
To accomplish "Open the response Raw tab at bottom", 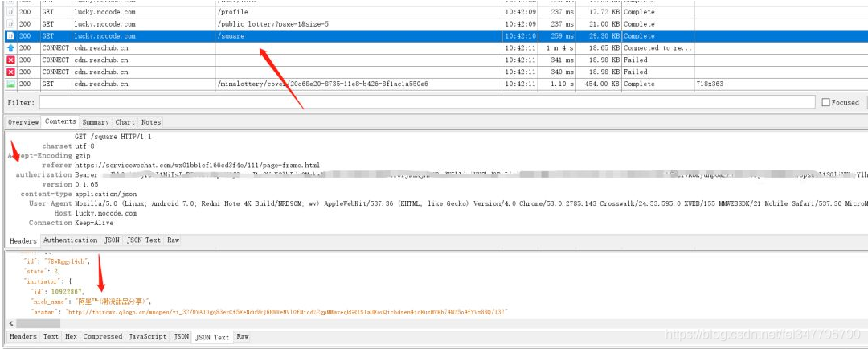I will 243,336.
